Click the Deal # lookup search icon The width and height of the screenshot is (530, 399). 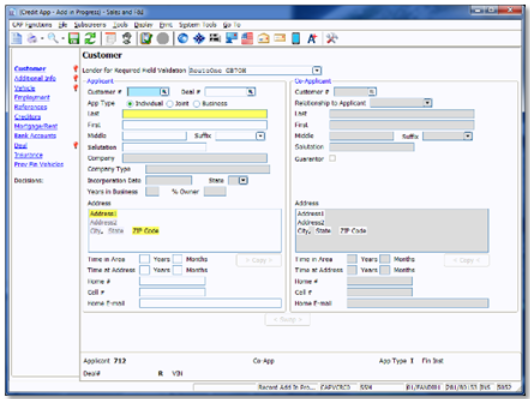(x=250, y=92)
